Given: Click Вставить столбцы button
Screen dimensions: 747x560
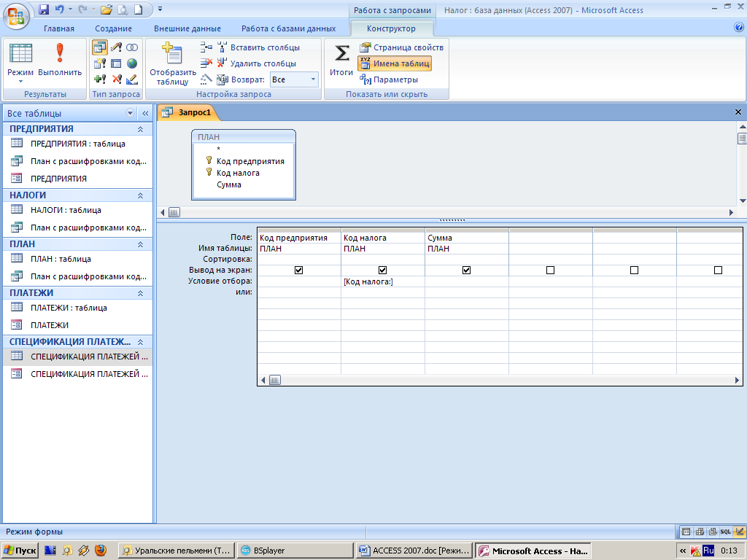Looking at the screenshot, I should pos(259,47).
